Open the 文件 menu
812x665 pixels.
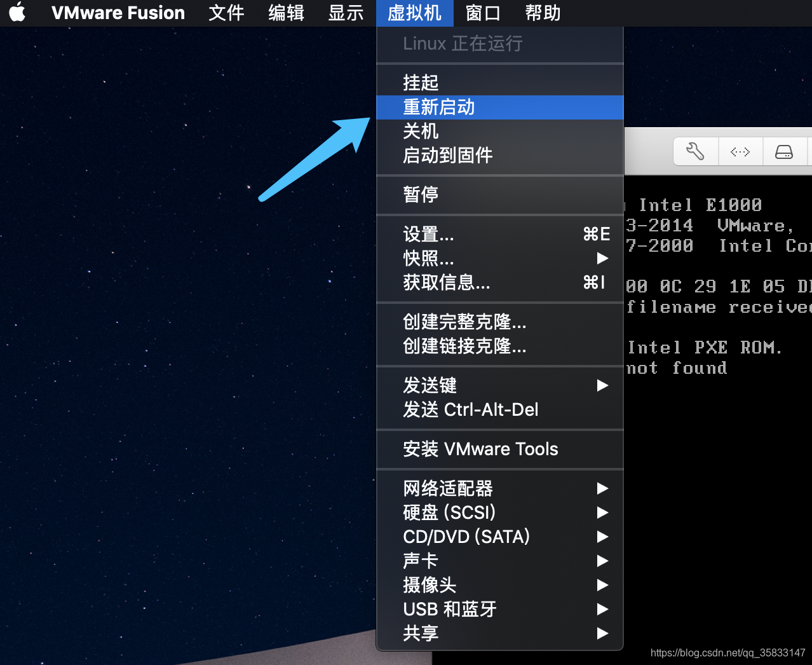226,13
